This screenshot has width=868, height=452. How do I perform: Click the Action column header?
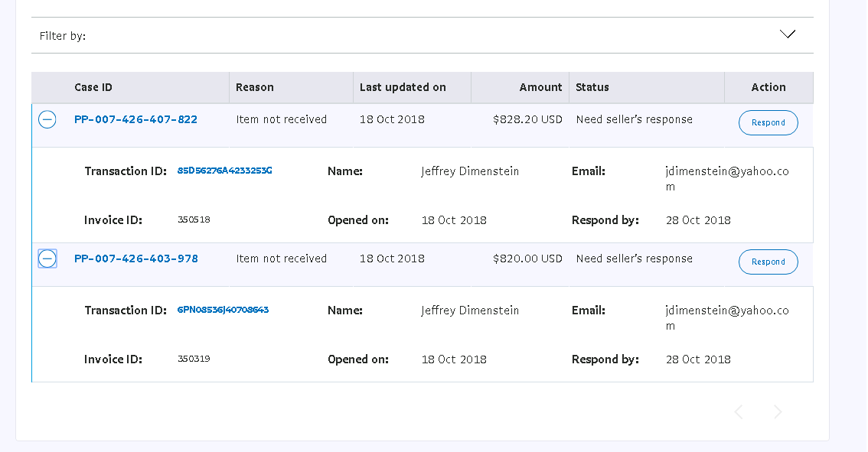pyautogui.click(x=768, y=87)
